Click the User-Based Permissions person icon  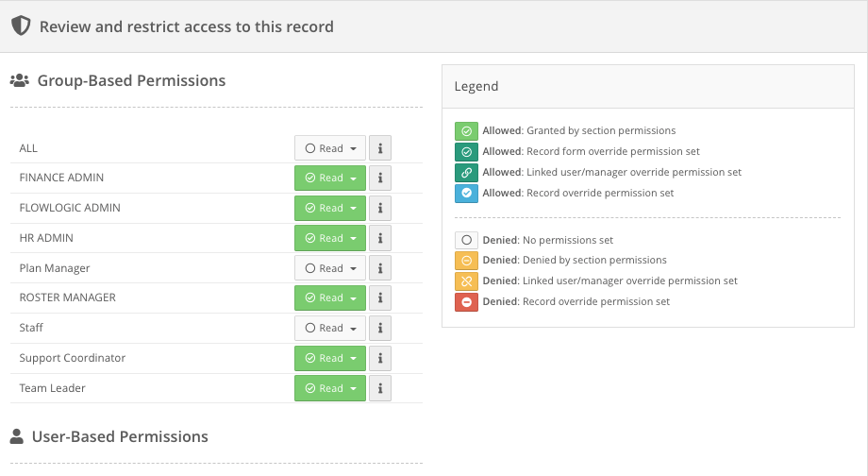[x=17, y=436]
